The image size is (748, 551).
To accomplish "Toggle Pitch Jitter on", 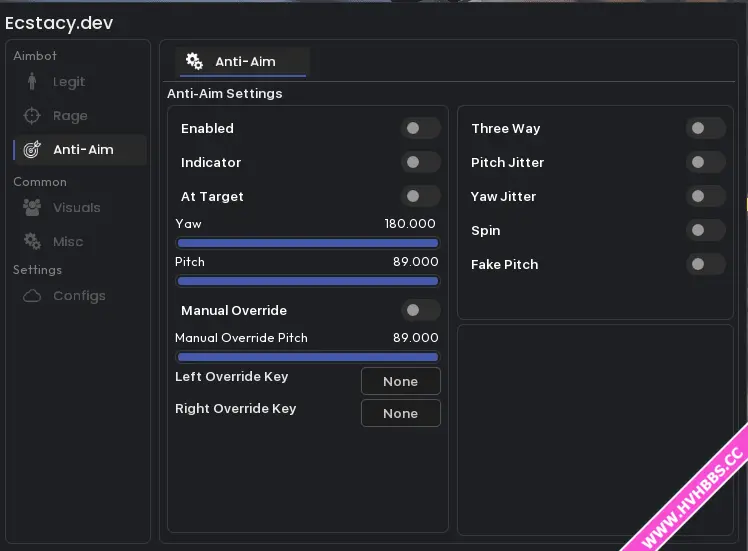I will click(706, 162).
